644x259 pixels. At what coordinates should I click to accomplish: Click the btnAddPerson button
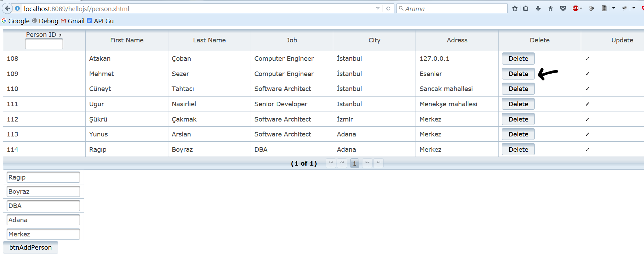pyautogui.click(x=31, y=248)
